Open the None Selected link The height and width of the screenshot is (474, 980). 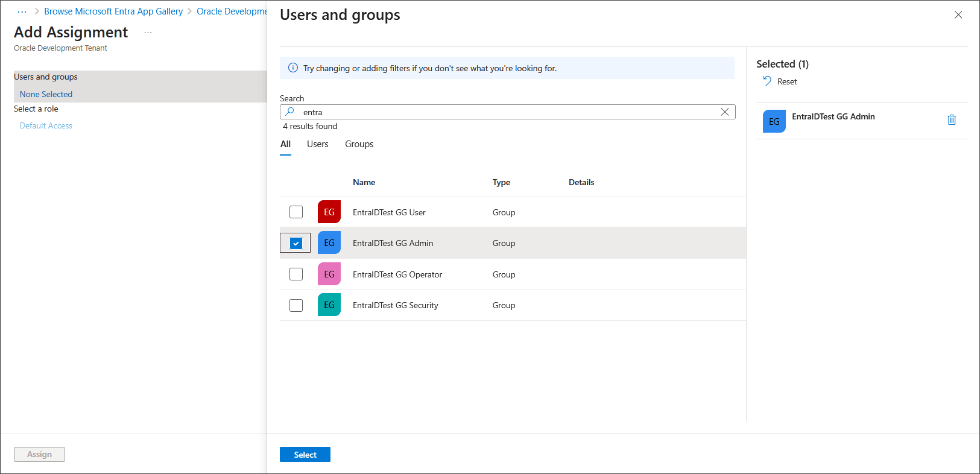click(x=46, y=94)
